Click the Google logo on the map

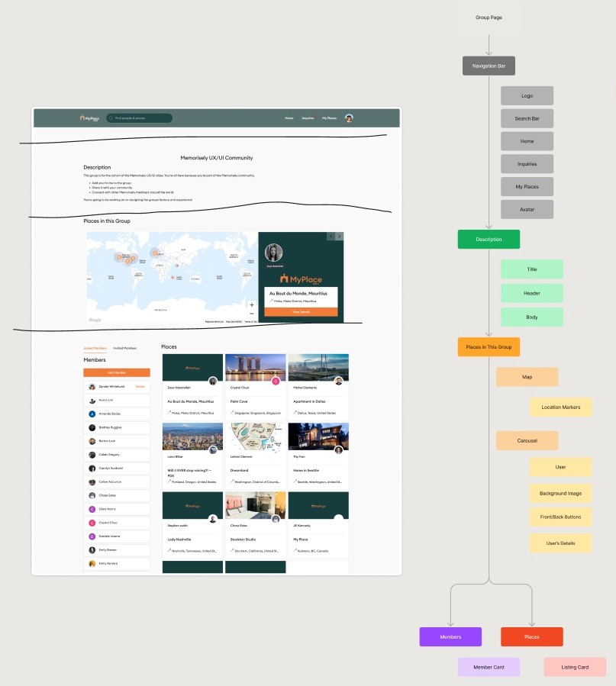pos(95,320)
